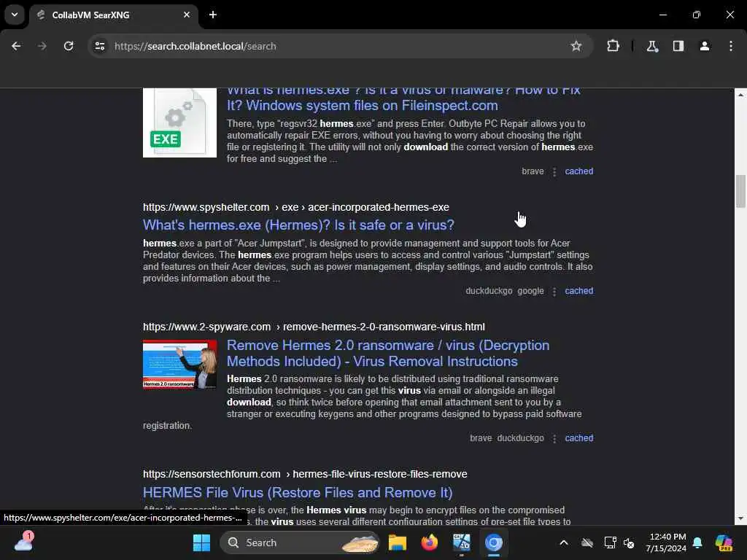This screenshot has width=747, height=560.
Task: Open 2-spyware.com result URL
Action: pyautogui.click(x=314, y=327)
